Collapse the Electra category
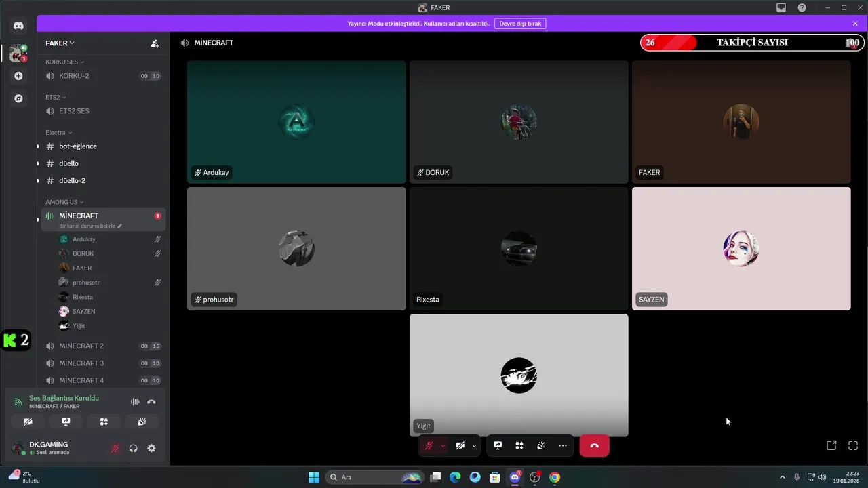 tap(58, 132)
